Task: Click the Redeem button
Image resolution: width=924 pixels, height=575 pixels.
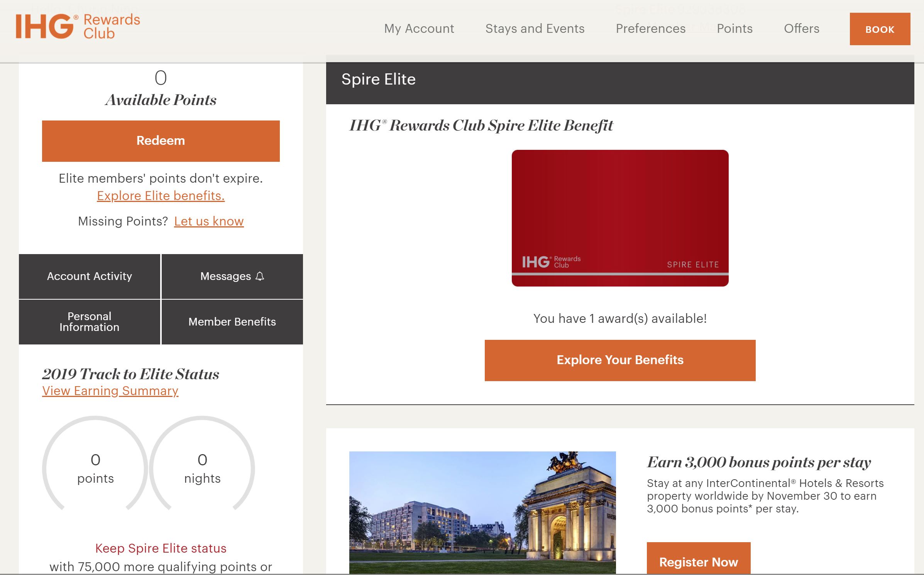Action: point(161,141)
